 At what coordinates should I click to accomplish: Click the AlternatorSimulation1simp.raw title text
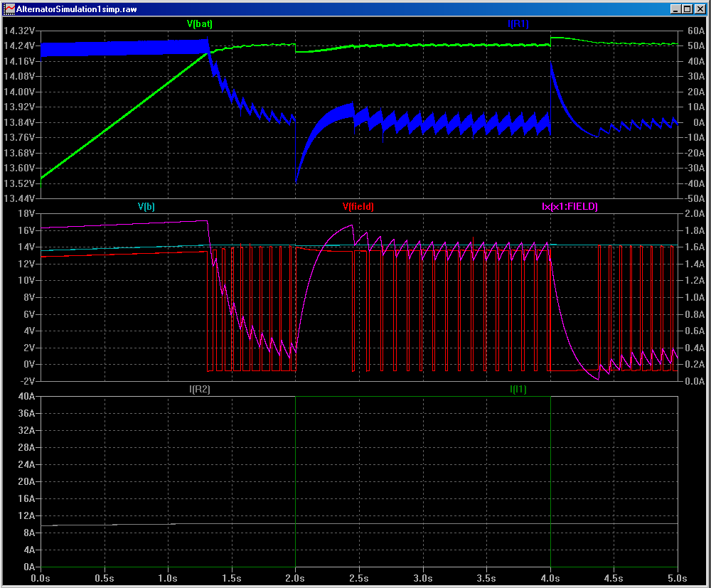click(x=77, y=9)
